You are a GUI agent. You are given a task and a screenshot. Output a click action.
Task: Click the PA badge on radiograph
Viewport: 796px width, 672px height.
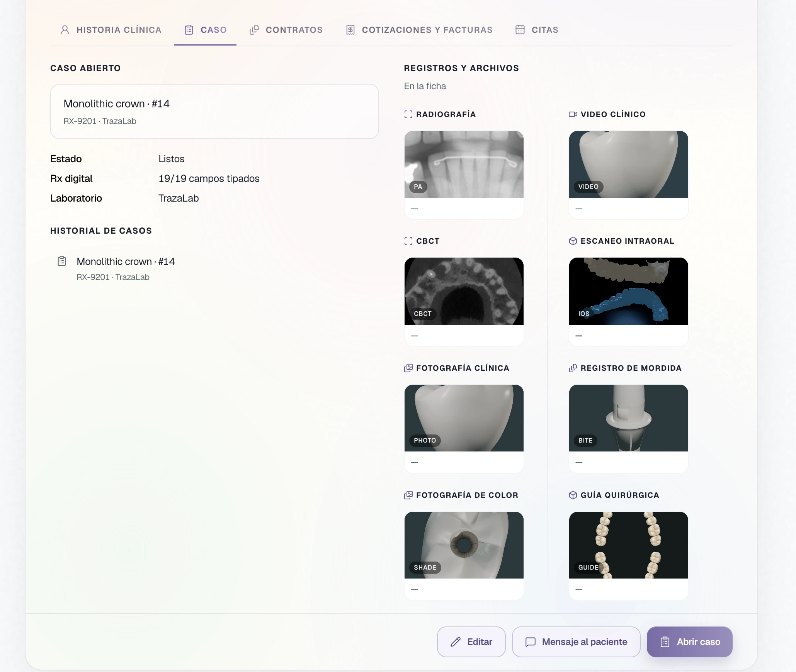click(x=418, y=187)
